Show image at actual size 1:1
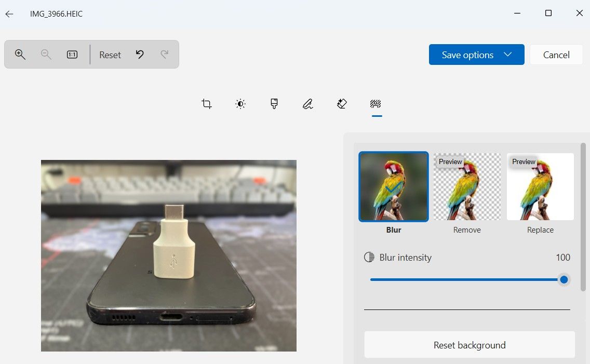590x364 pixels. (72, 55)
